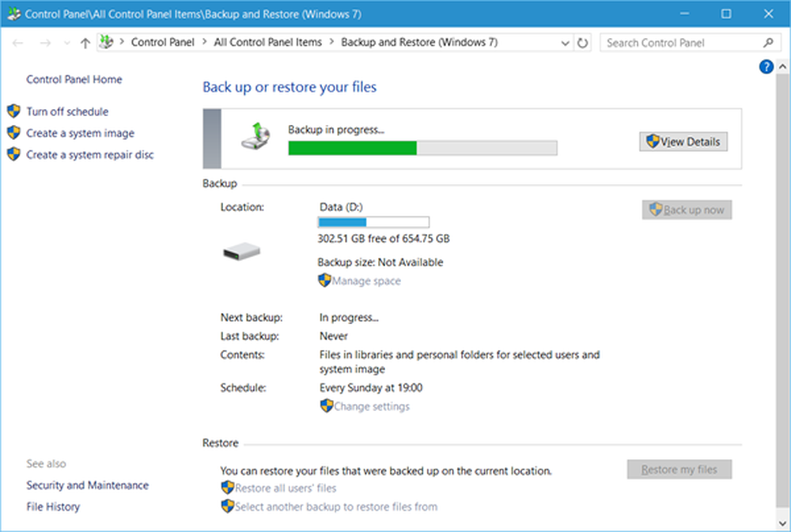Click the refresh icon in address bar
This screenshot has height=532, width=791.
tap(583, 43)
